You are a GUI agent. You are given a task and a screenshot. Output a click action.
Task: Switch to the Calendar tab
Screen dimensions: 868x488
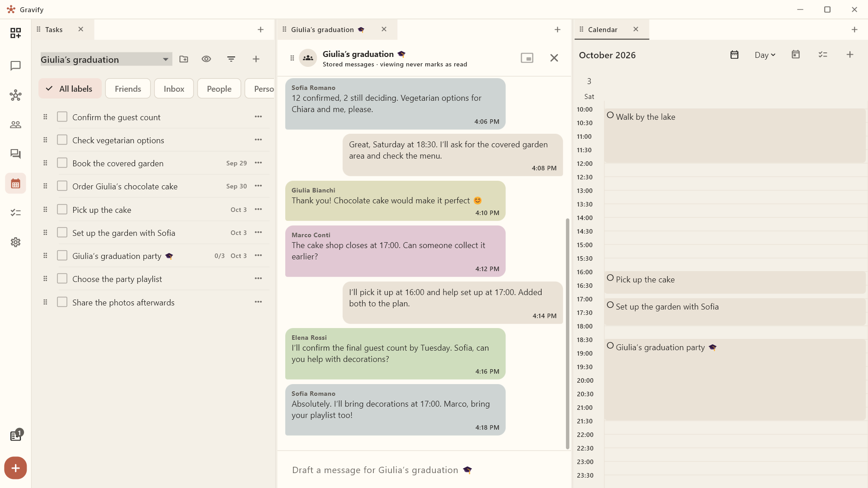coord(602,29)
